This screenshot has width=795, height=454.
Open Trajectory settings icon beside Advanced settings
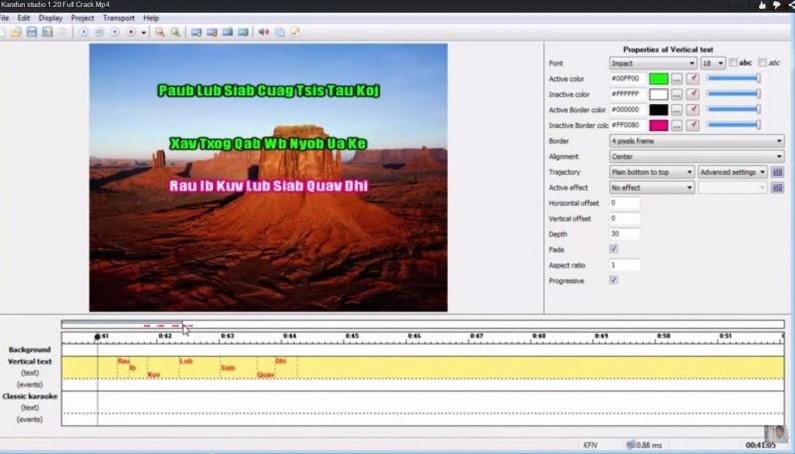pyautogui.click(x=777, y=172)
